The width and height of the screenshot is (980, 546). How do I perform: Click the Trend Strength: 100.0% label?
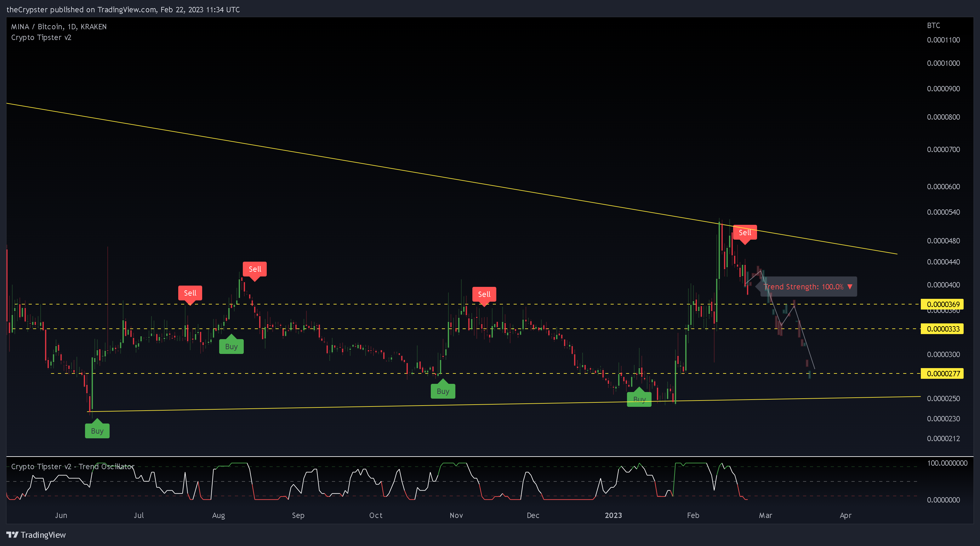pyautogui.click(x=808, y=287)
